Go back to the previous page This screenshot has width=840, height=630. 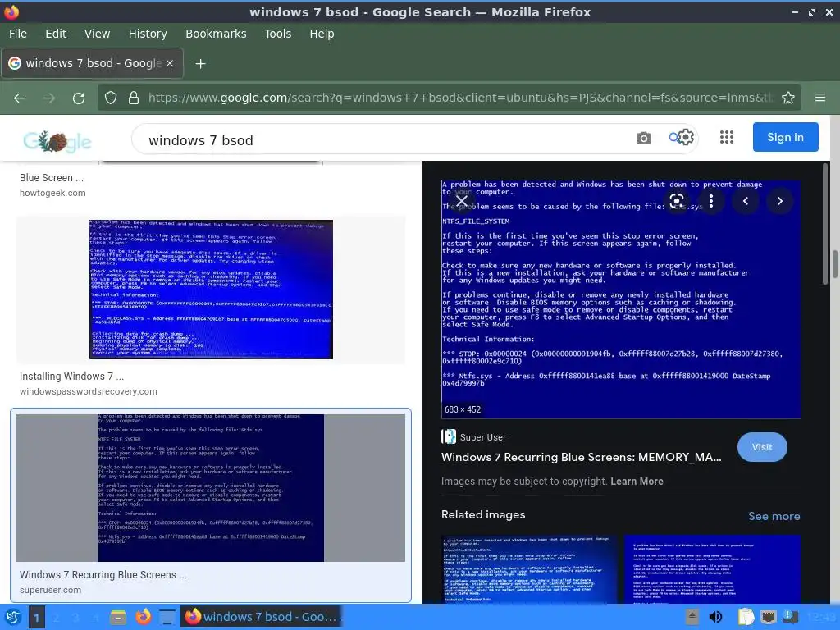click(20, 98)
